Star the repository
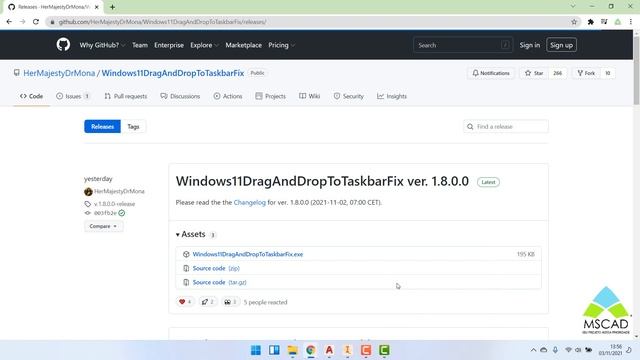This screenshot has width=640, height=360. (534, 73)
